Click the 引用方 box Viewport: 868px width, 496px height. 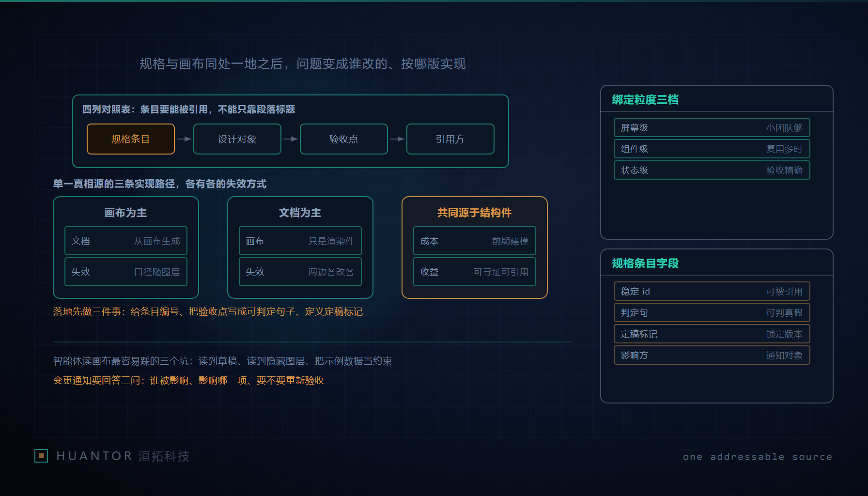point(450,139)
